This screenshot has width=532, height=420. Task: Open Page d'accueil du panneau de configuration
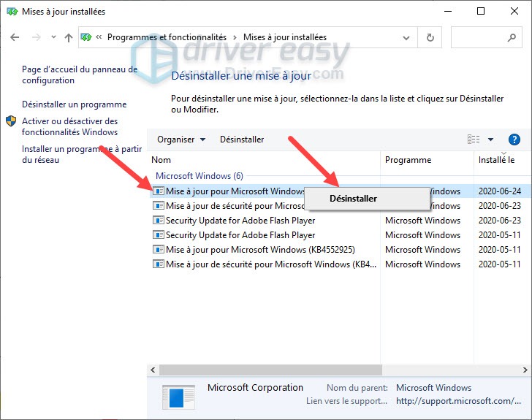tap(80, 75)
